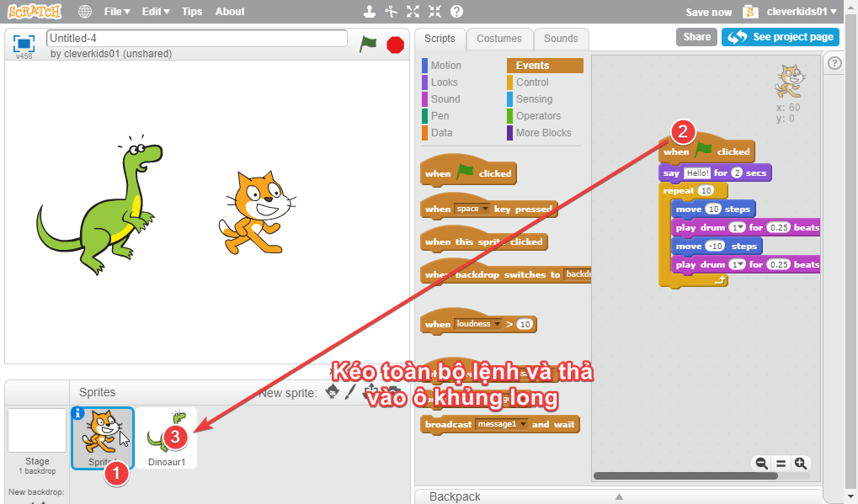Stop project with red stop sign

(395, 45)
